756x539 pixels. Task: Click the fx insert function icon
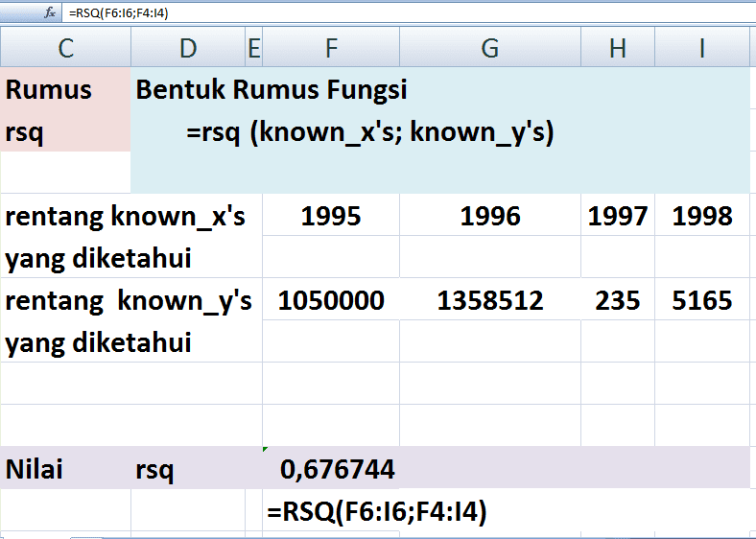pos(50,12)
